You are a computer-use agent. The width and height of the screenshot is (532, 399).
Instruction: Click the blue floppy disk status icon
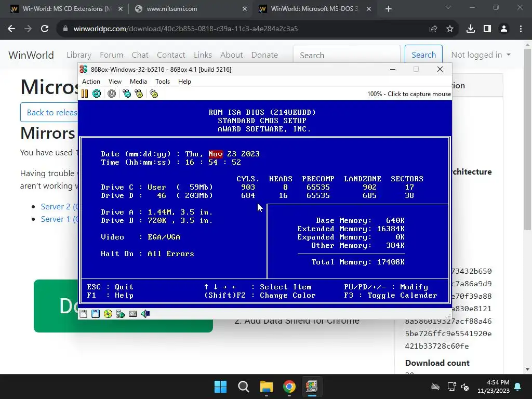tap(96, 314)
